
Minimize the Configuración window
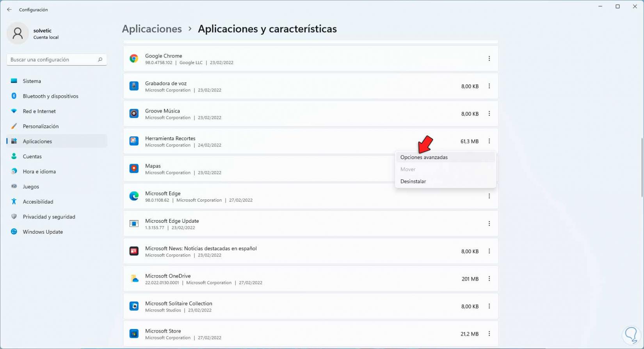point(600,7)
